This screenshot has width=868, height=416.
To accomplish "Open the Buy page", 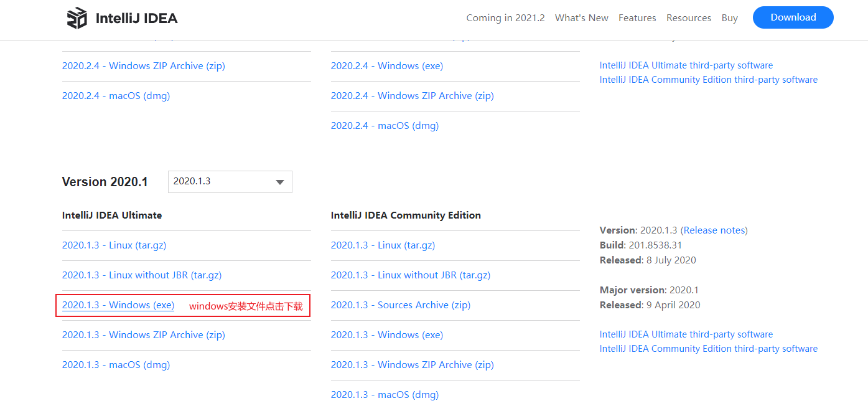I will [730, 18].
